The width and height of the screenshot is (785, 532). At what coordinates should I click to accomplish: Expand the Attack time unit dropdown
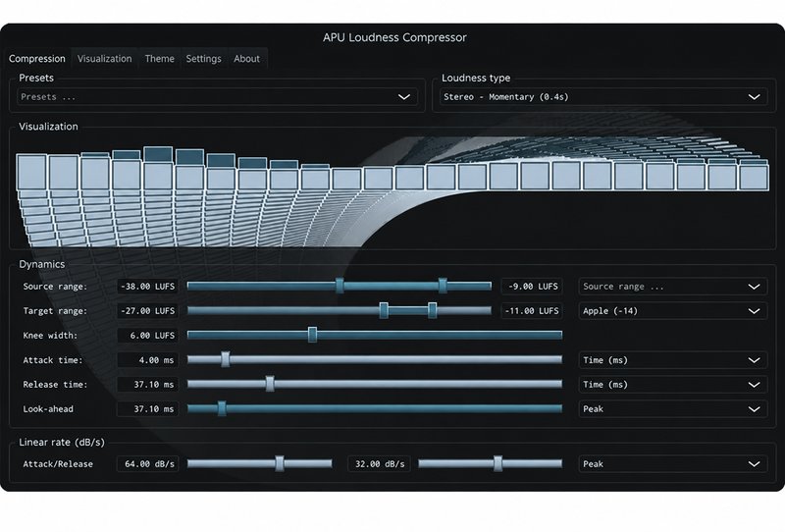click(x=672, y=360)
